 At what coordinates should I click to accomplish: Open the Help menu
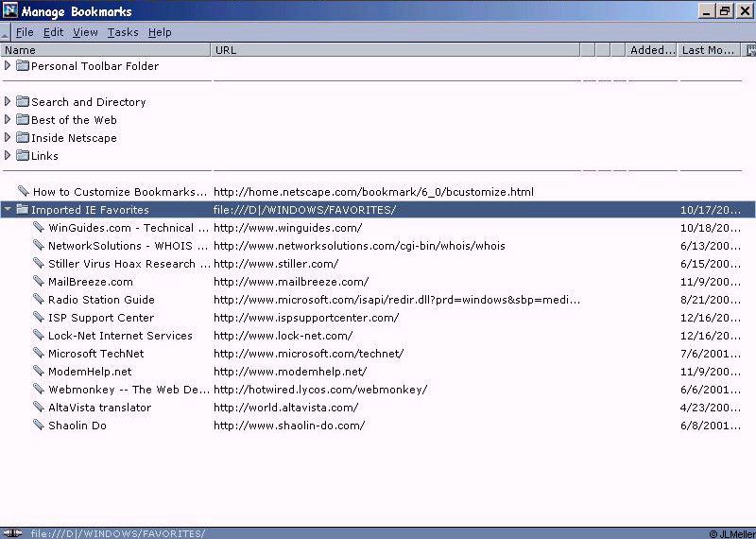[160, 32]
